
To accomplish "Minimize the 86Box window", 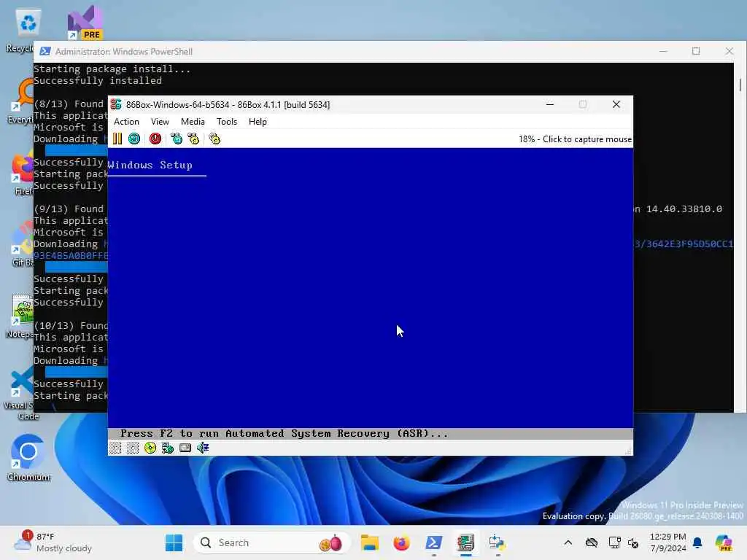I will coord(550,104).
